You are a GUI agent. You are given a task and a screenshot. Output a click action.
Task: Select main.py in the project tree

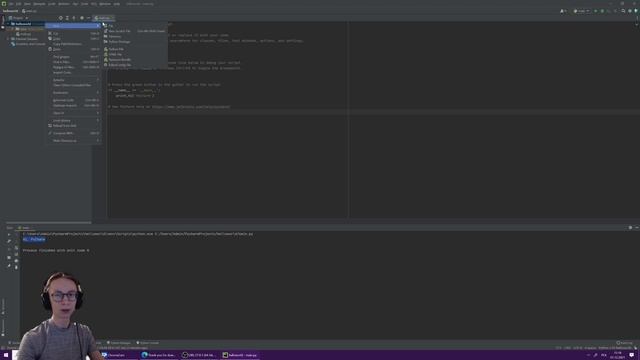pyautogui.click(x=24, y=34)
